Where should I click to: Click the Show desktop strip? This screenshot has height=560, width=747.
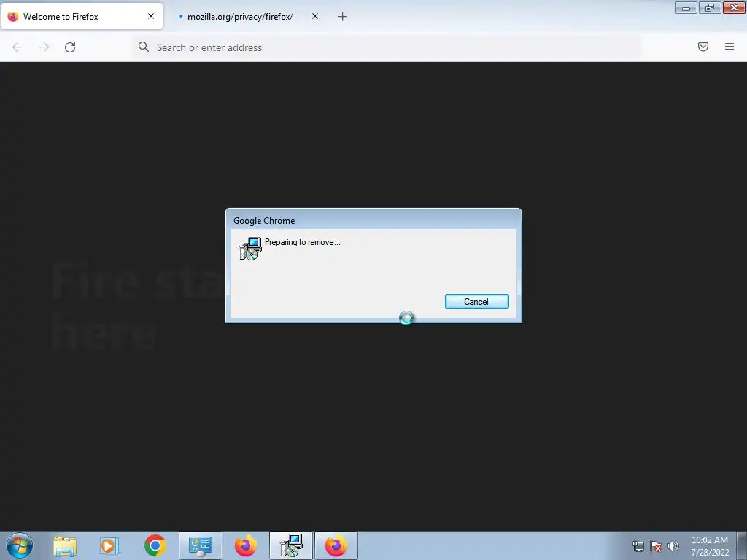point(742,546)
